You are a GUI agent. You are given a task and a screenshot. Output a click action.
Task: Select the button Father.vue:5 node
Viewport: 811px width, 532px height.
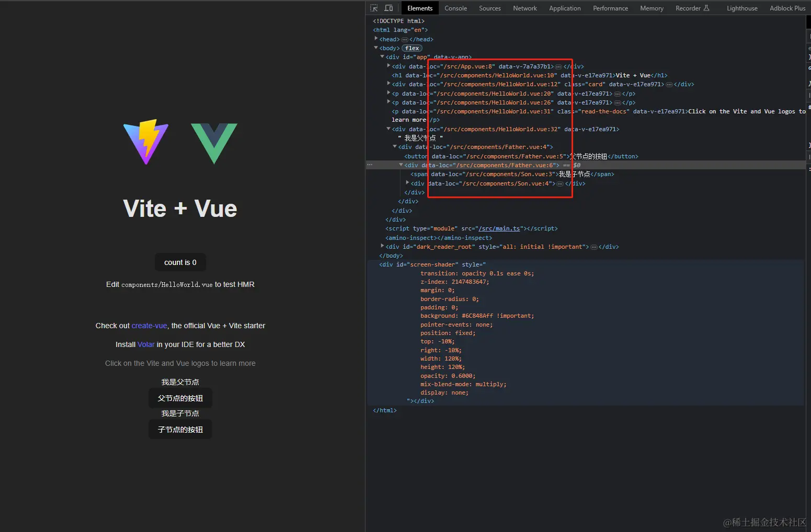click(521, 156)
